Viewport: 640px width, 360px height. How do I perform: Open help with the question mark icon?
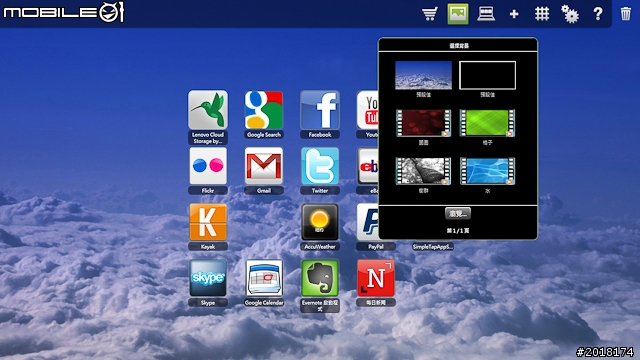(x=598, y=14)
